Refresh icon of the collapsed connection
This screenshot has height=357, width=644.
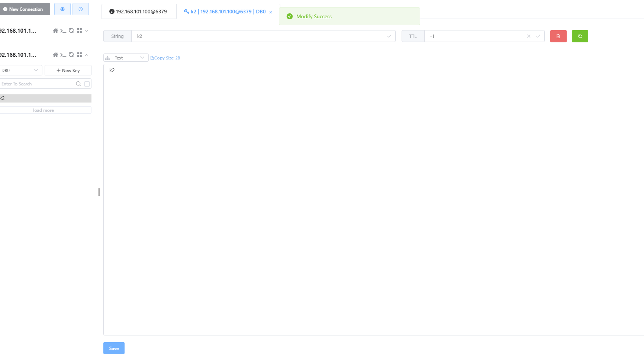tap(71, 31)
